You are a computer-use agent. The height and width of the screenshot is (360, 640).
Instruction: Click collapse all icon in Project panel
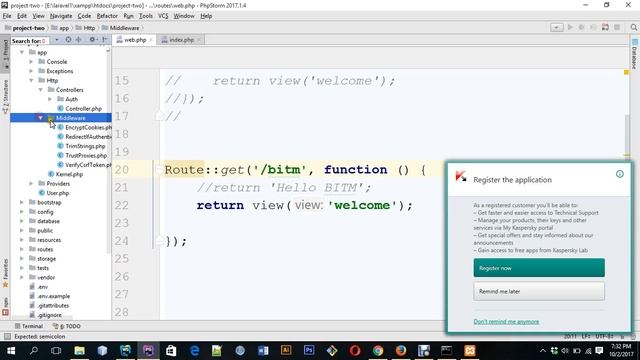point(79,40)
